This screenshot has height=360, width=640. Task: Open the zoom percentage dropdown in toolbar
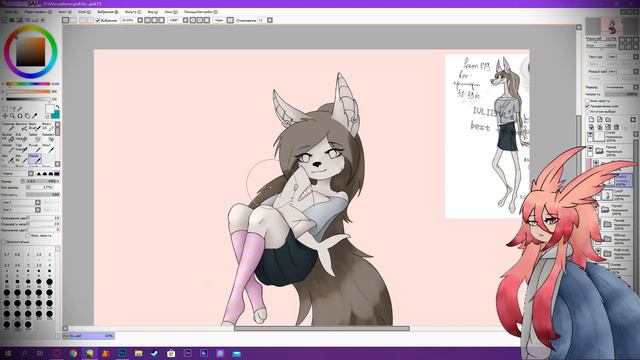click(140, 20)
